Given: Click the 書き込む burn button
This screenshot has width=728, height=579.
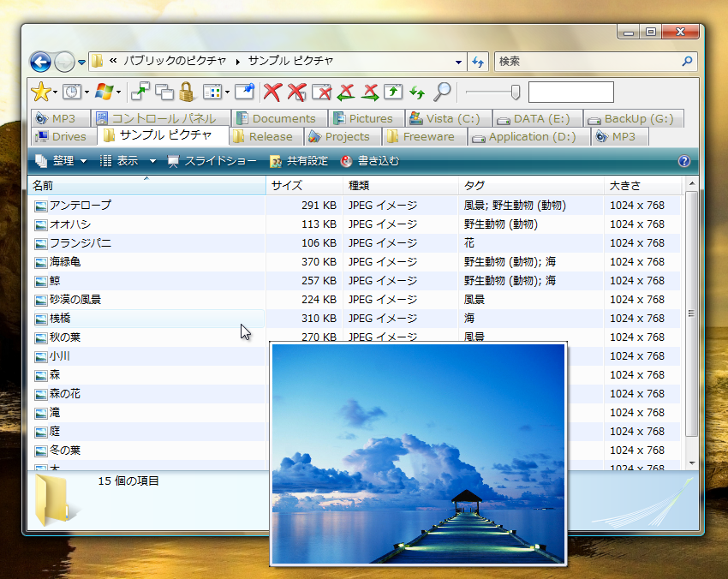Looking at the screenshot, I should 370,161.
